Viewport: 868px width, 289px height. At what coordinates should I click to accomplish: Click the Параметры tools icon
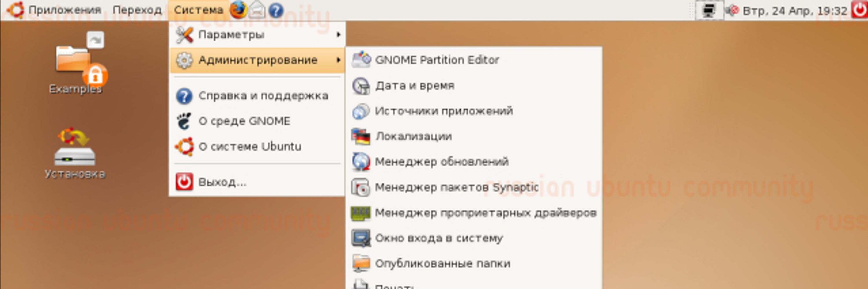coord(184,35)
